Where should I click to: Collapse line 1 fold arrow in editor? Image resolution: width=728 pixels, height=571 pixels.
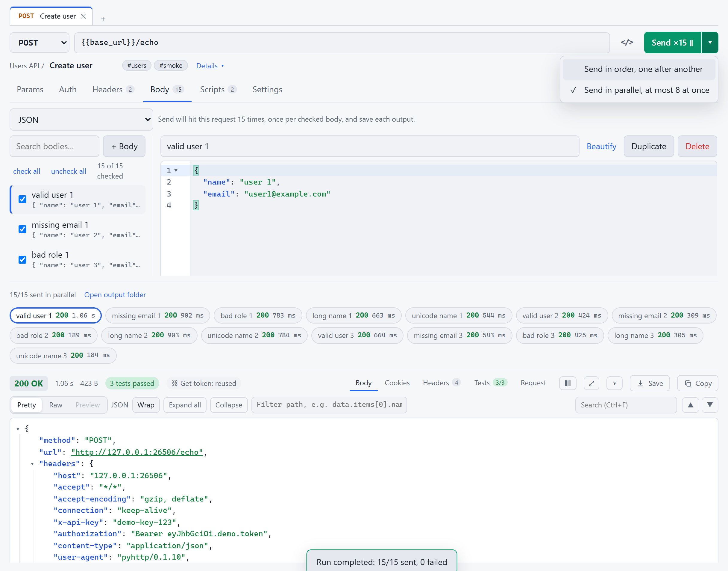point(176,170)
